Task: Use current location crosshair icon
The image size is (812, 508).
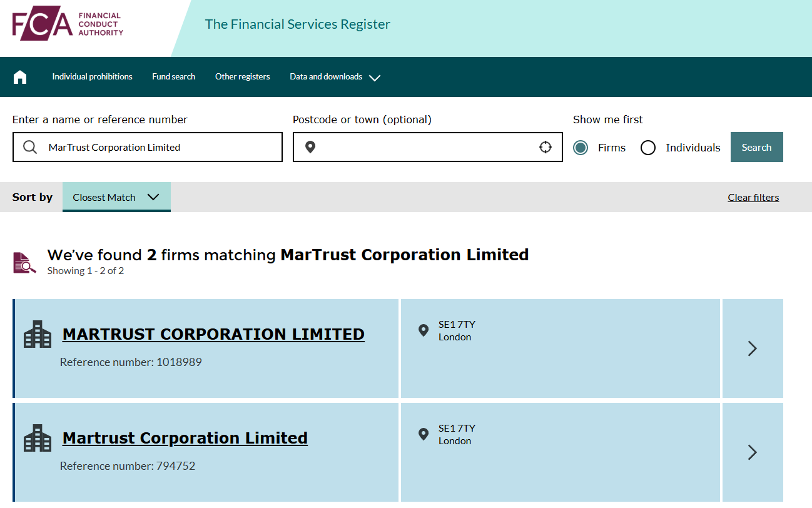Action: (x=546, y=147)
